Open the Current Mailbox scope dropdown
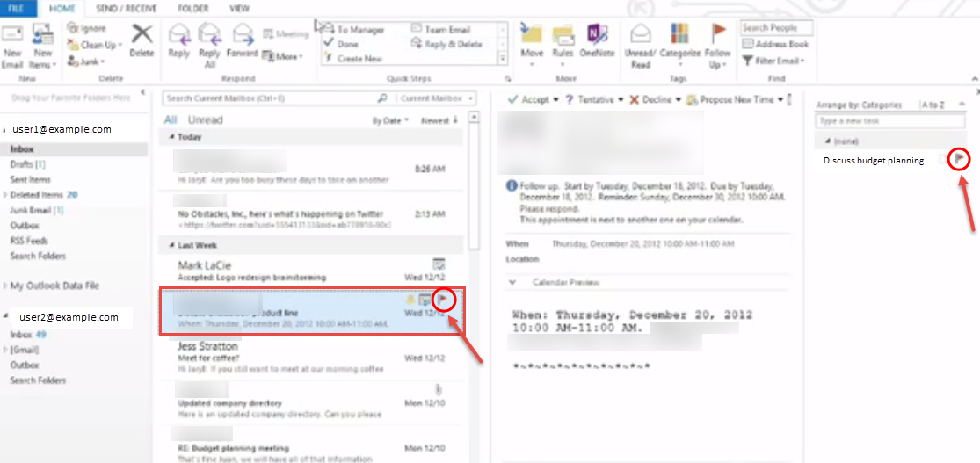The height and width of the screenshot is (463, 980). pos(436,98)
